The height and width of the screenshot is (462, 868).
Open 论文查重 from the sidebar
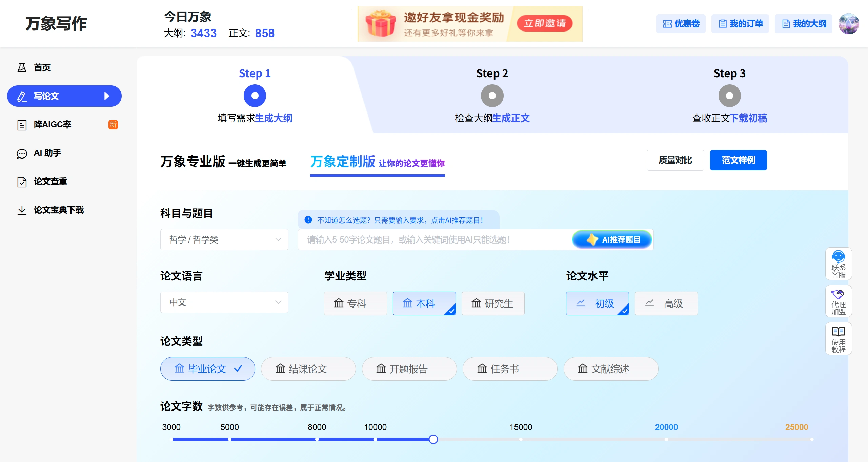pos(50,182)
